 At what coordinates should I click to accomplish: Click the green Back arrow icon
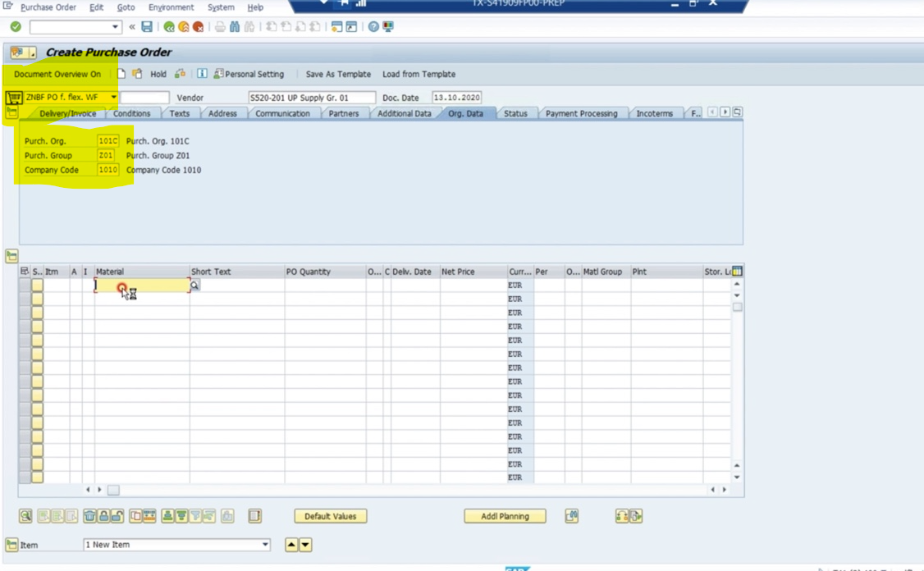[x=169, y=27]
